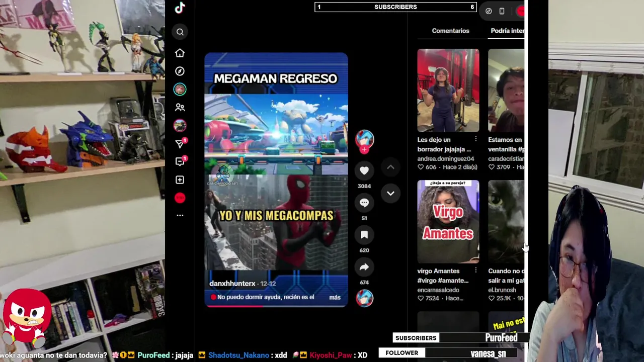The width and height of the screenshot is (644, 362).
Task: Click the top-bar phone icon
Action: (502, 11)
